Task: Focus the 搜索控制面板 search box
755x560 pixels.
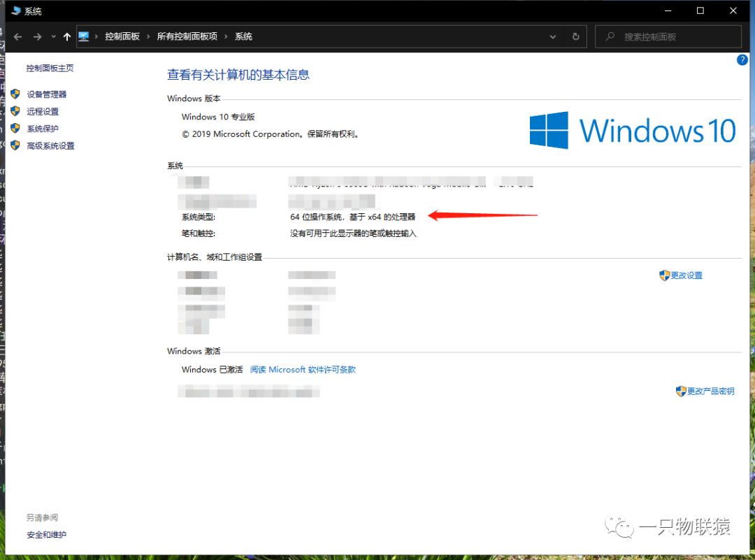Action: (668, 36)
